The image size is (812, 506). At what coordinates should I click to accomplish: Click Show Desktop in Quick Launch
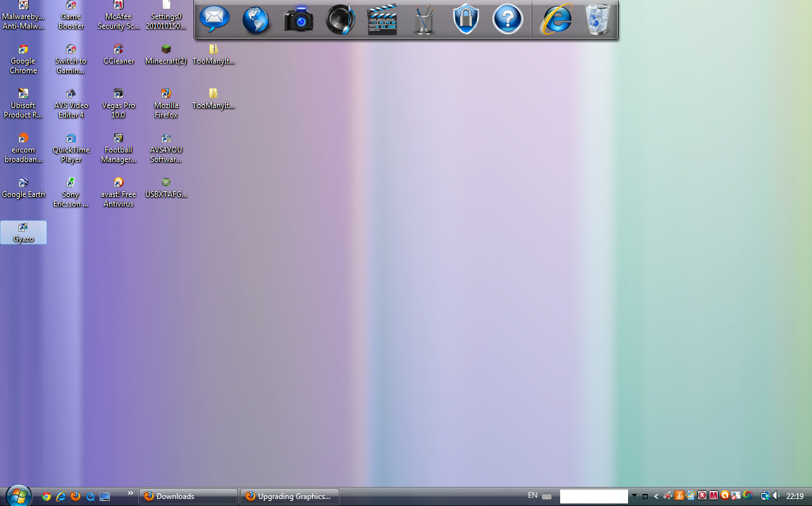point(105,496)
